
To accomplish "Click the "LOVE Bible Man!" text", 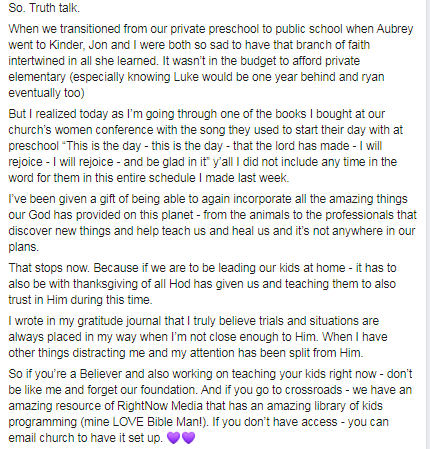I will pos(158,422).
